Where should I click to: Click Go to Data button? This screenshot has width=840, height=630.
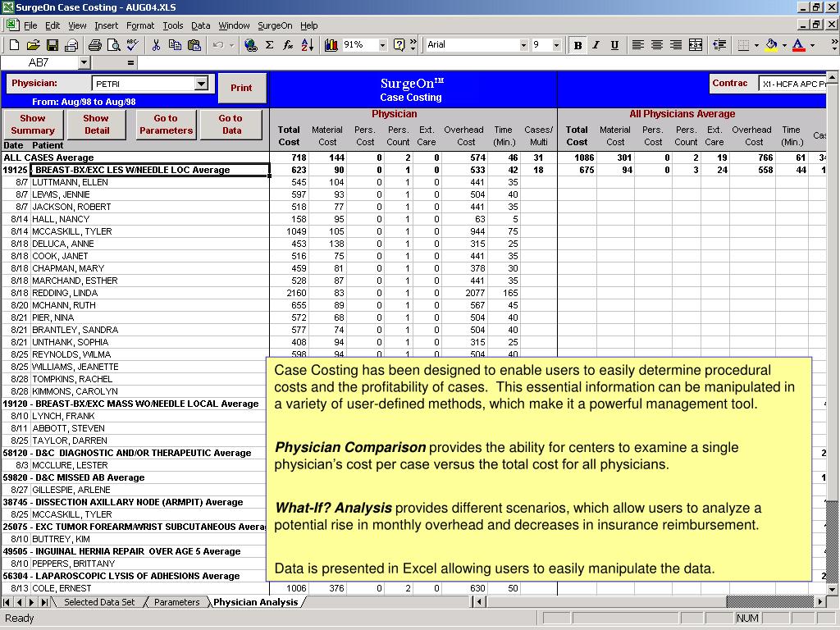231,125
